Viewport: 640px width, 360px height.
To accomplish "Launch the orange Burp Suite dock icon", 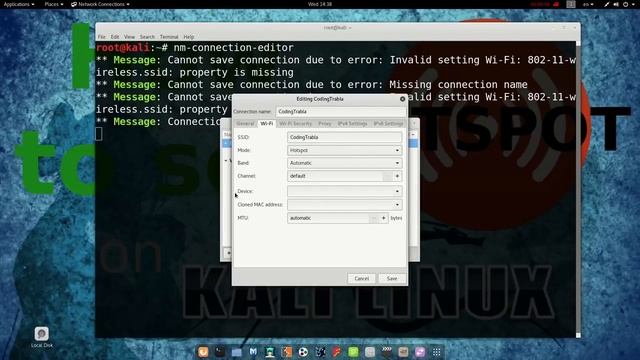I will (x=287, y=351).
